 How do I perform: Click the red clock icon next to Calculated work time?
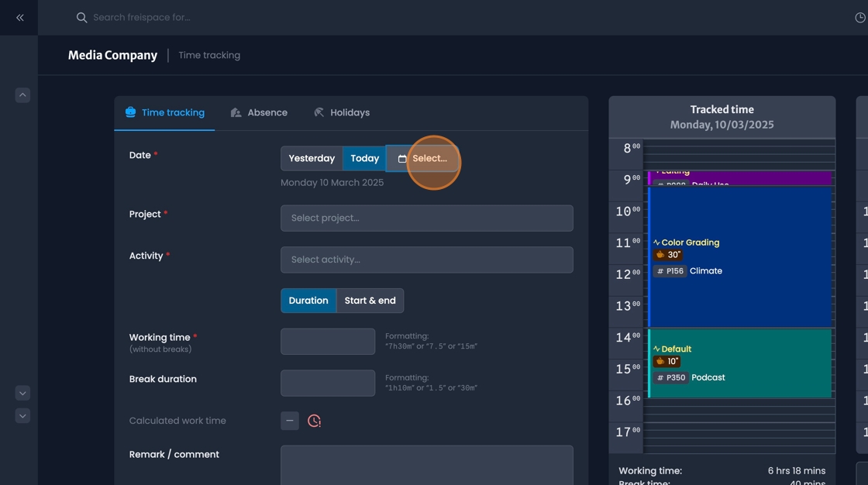point(313,420)
